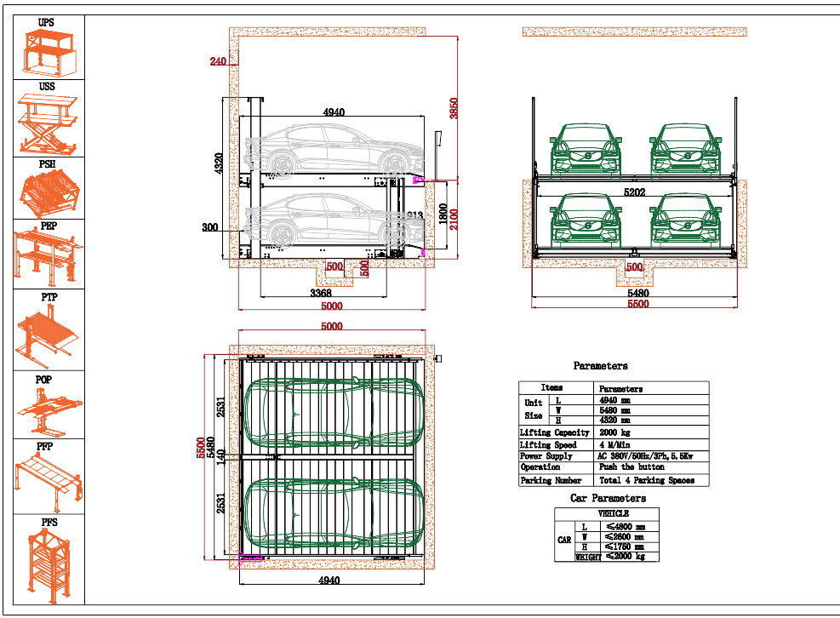840x618 pixels.
Task: Click the red 3850 height dimension
Action: pos(454,108)
